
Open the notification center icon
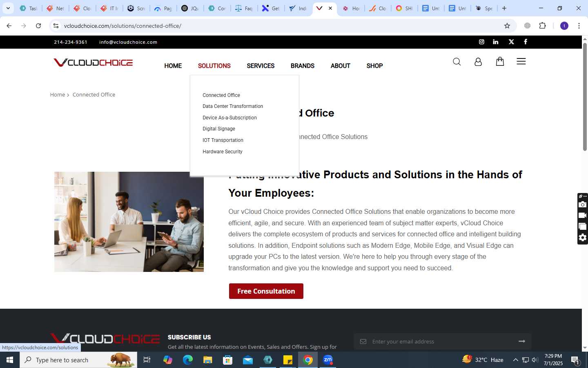click(575, 360)
